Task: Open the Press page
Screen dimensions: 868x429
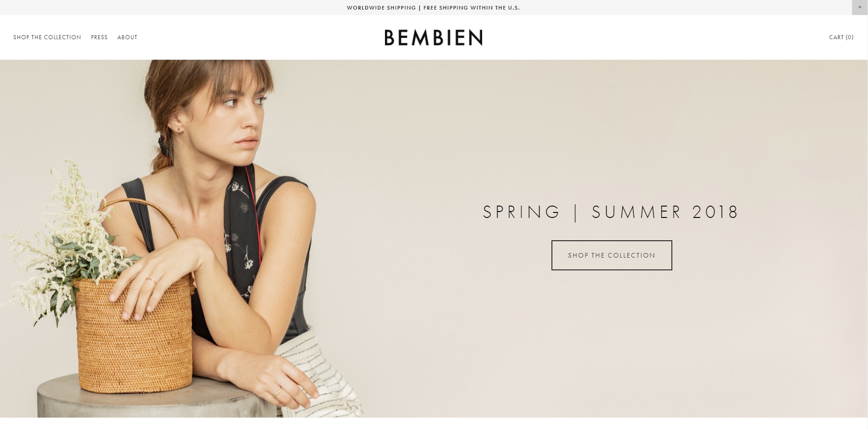Action: [99, 37]
